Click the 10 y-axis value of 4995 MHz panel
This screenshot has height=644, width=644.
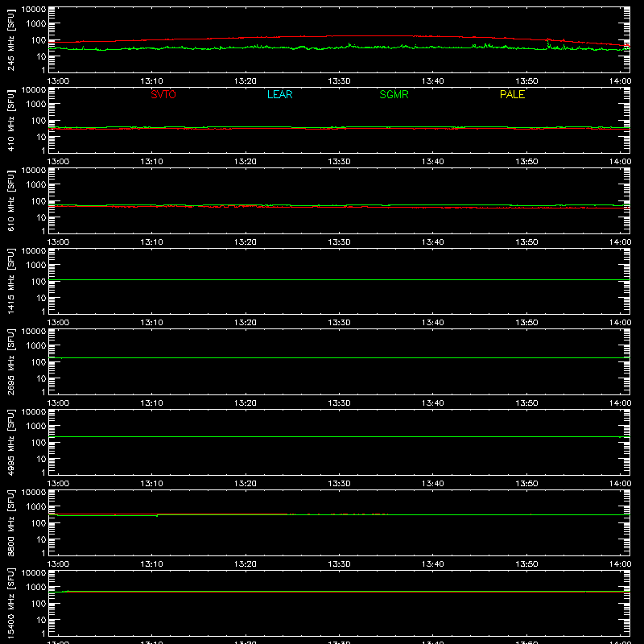pyautogui.click(x=42, y=459)
